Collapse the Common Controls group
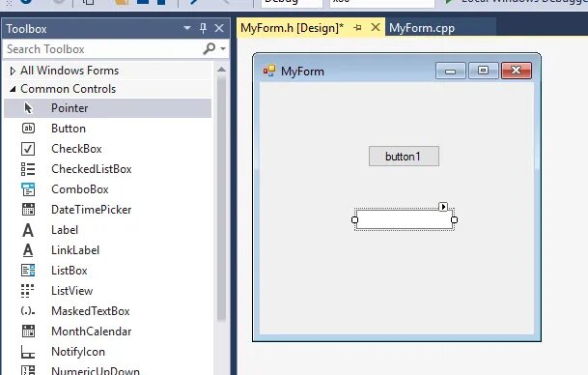Image resolution: width=588 pixels, height=375 pixels. point(13,89)
